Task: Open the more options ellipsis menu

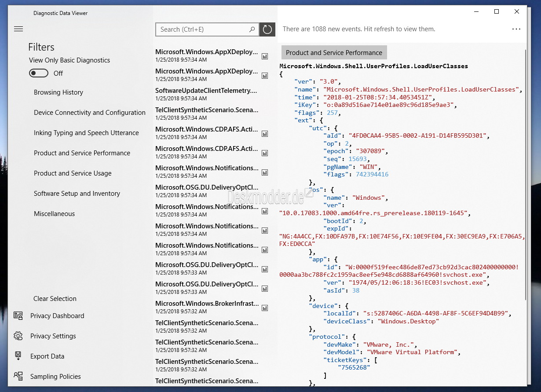Action: [516, 29]
